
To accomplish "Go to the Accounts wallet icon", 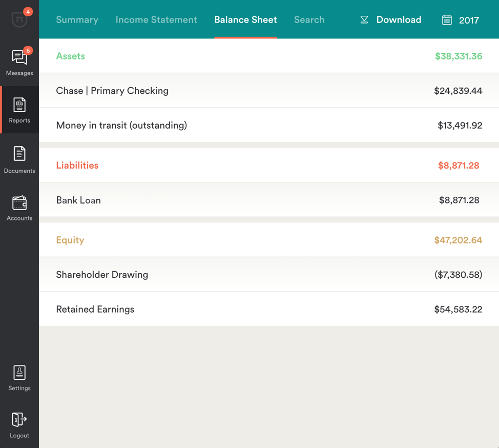I will [19, 203].
